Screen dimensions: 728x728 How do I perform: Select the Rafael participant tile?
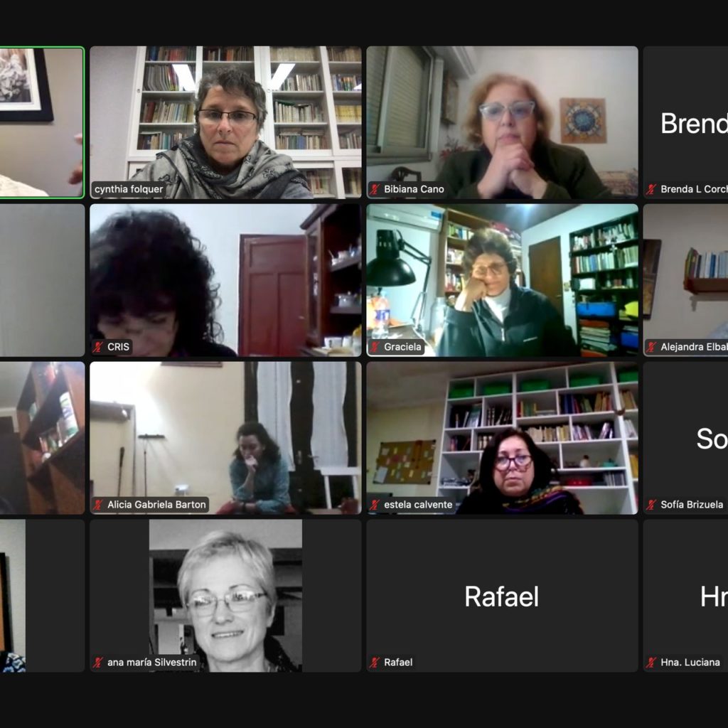click(503, 596)
